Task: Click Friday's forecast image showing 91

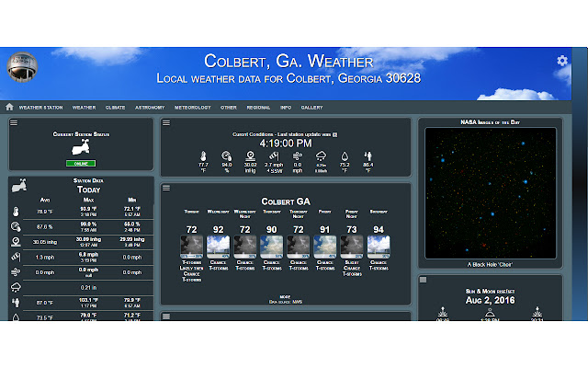Action: point(324,247)
